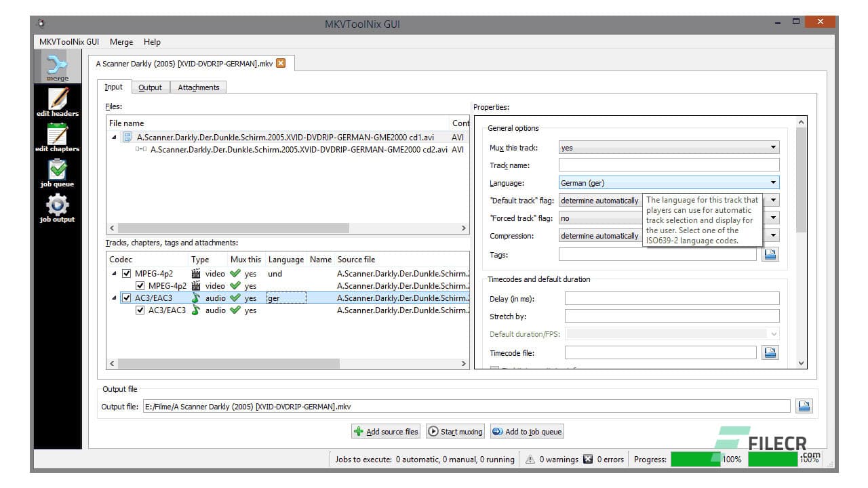Click Start muxing button
Screen dimensions: 868x488
click(x=455, y=432)
